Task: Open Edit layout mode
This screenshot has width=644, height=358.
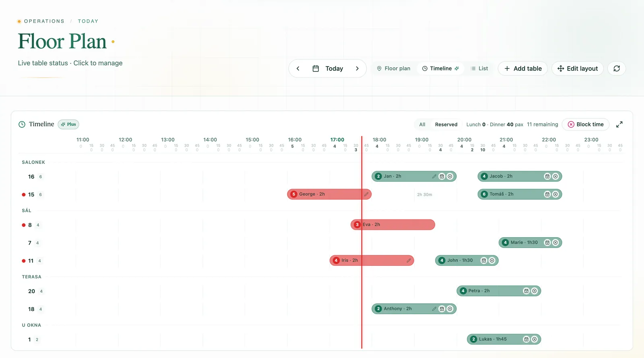Action: (578, 68)
